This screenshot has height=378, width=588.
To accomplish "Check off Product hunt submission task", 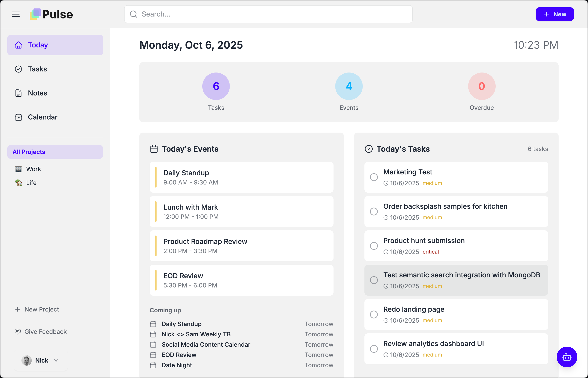I will point(374,246).
